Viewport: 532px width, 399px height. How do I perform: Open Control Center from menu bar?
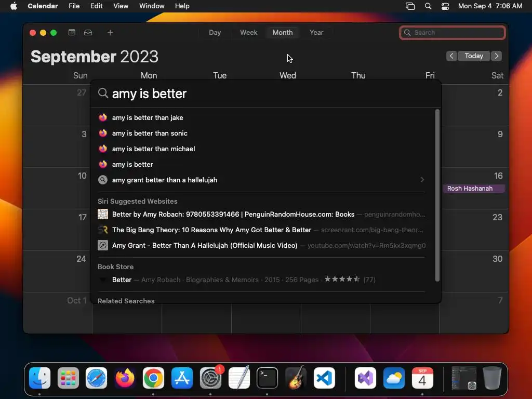tap(445, 6)
